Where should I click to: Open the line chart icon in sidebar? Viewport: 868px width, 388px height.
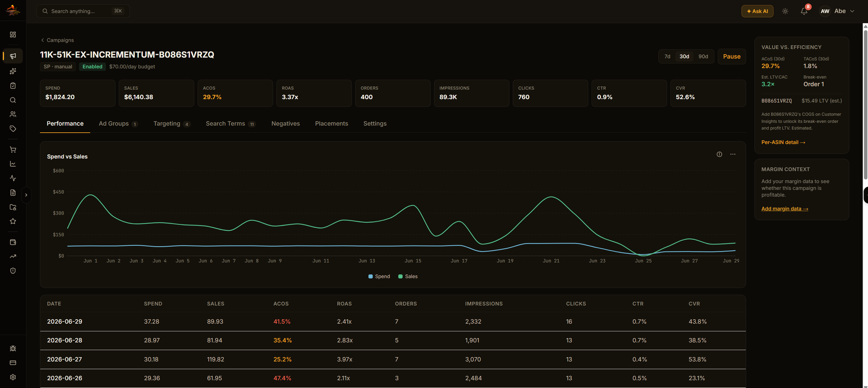click(13, 164)
